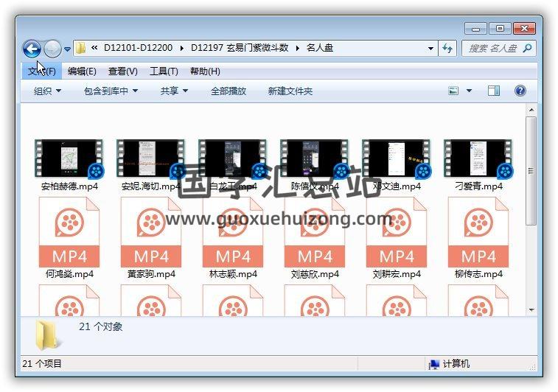558x392 pixels.
Task: Select the 陈倩仪.mp4 video thumbnail
Action: [315, 158]
